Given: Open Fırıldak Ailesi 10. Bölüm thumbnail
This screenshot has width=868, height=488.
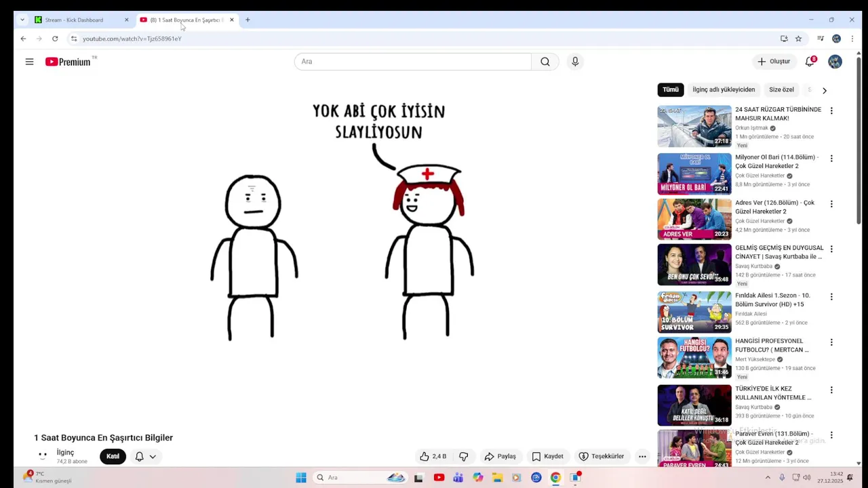Looking at the screenshot, I should [694, 312].
